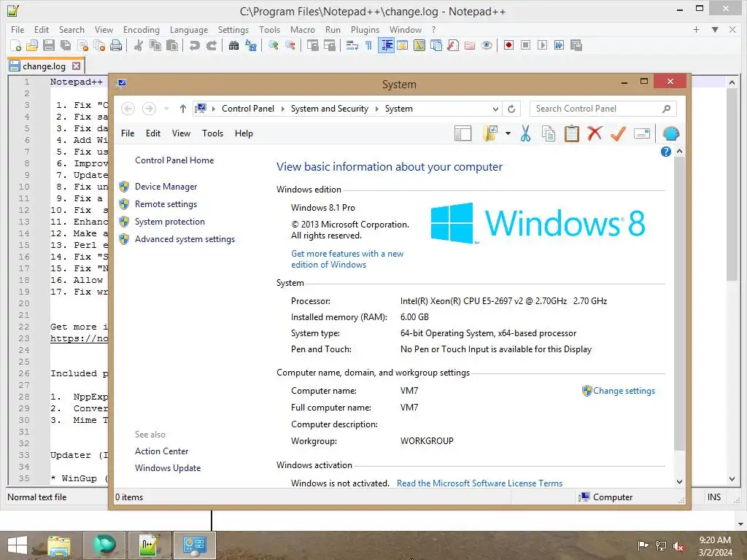Click Find and Replace icon in Notepad++
747x560 pixels.
point(251,45)
